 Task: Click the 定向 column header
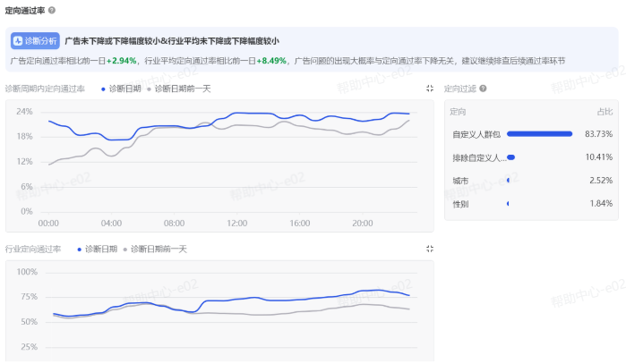458,112
